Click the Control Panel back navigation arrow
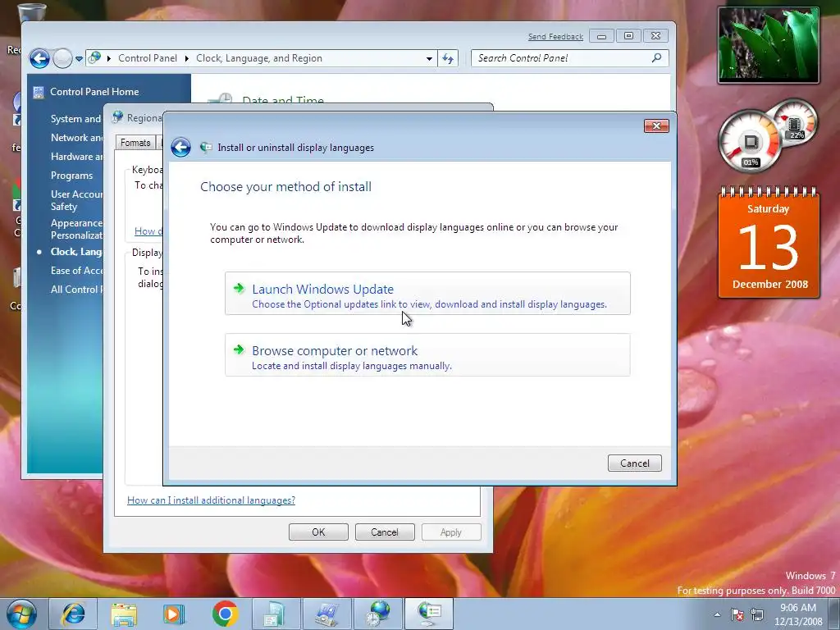 (39, 58)
